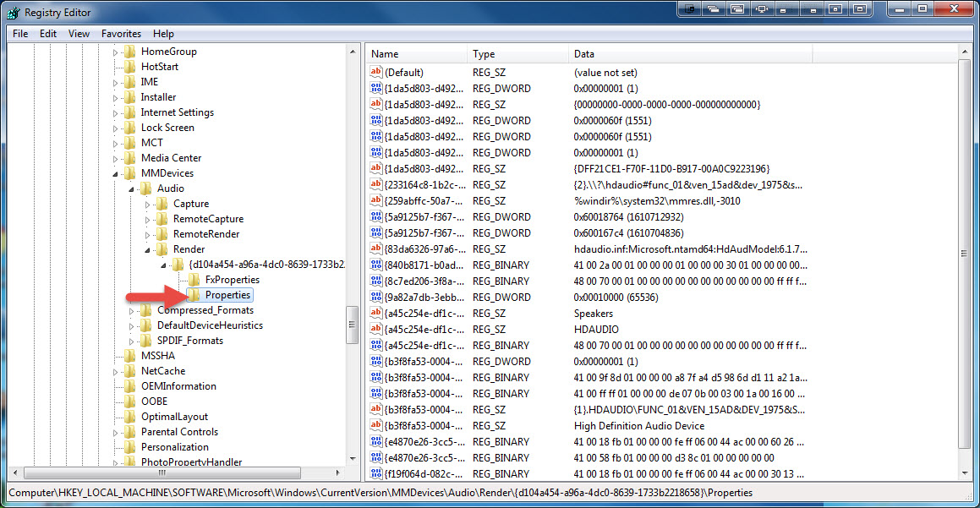Select the Properties key in tree
The height and width of the screenshot is (508, 980).
pyautogui.click(x=227, y=295)
